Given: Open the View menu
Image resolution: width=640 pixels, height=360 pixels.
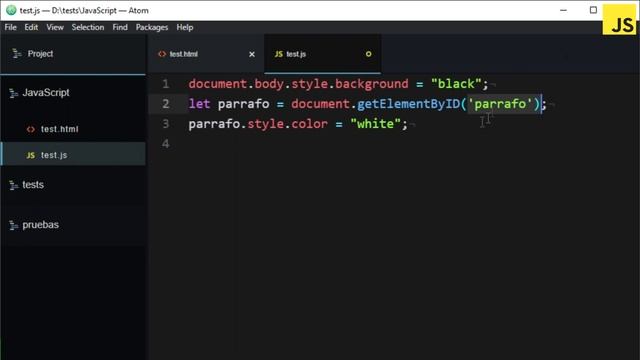Looking at the screenshot, I should [x=55, y=27].
